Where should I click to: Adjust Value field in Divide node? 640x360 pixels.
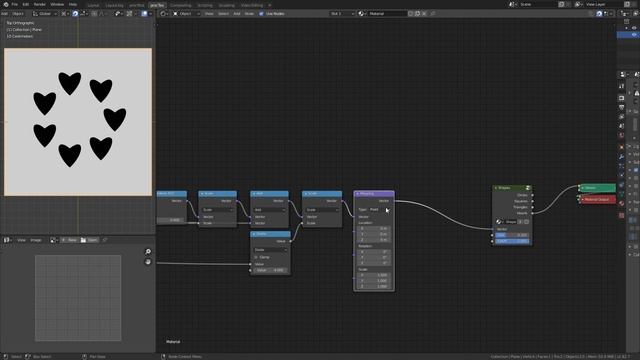point(270,270)
